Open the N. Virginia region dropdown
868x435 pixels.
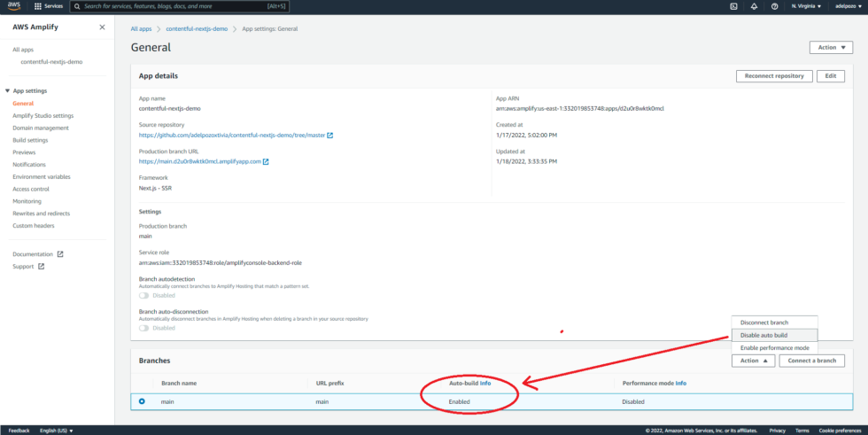[806, 6]
